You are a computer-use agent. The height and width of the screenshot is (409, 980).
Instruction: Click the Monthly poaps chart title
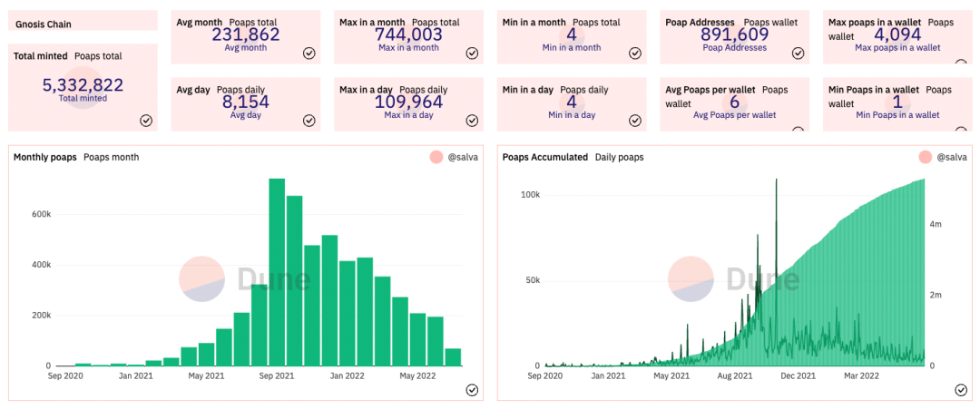[45, 158]
